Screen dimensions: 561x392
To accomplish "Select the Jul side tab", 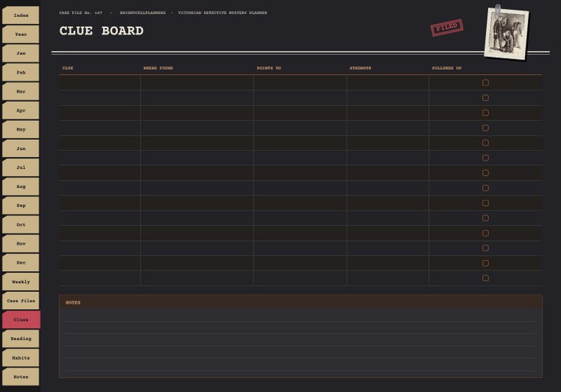I will tap(20, 167).
